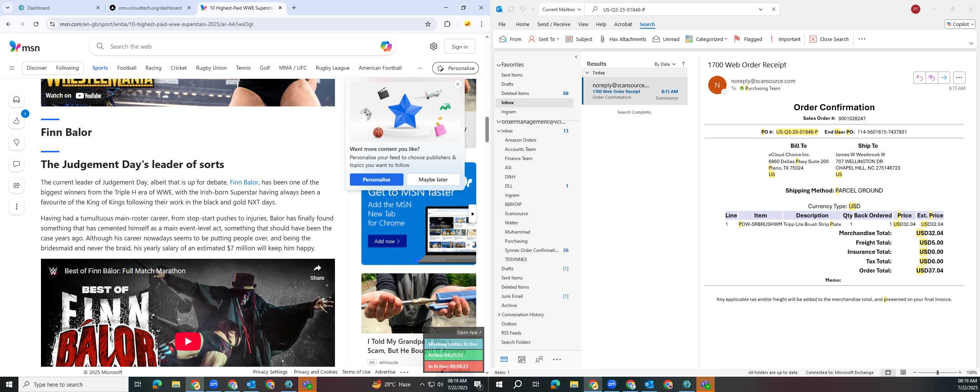Adjust Outlook zoom slider in status bar
Screen dimensions: 980x392
coord(937,372)
